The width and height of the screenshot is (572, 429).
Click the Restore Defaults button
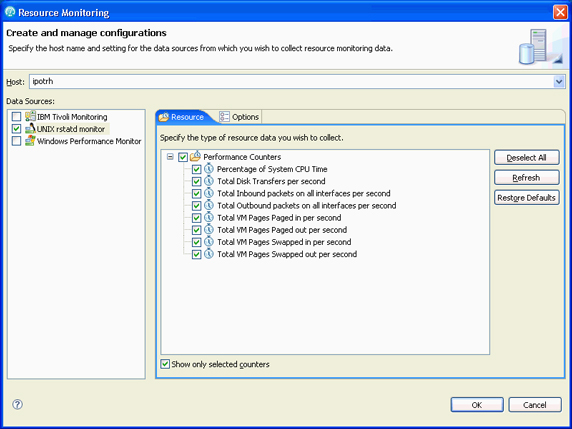pos(526,198)
